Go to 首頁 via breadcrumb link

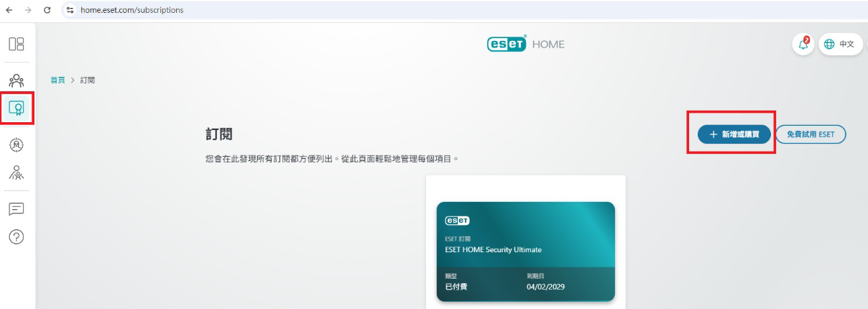click(x=57, y=80)
